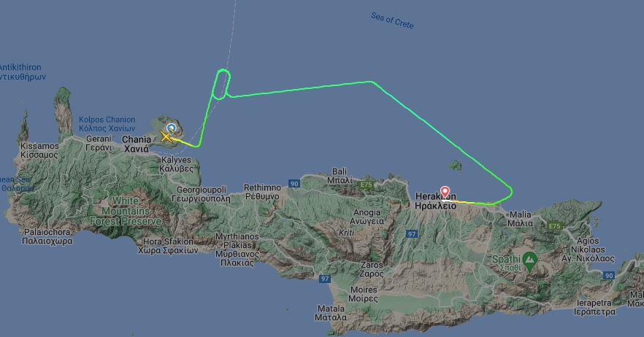Click the Sea of Crete label
The width and height of the screenshot is (644, 337).
[x=392, y=20]
